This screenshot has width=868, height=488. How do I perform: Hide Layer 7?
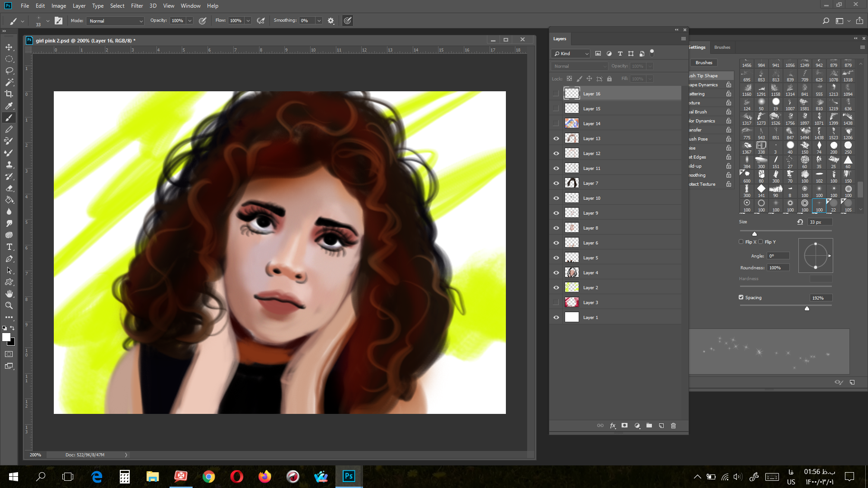tap(556, 183)
